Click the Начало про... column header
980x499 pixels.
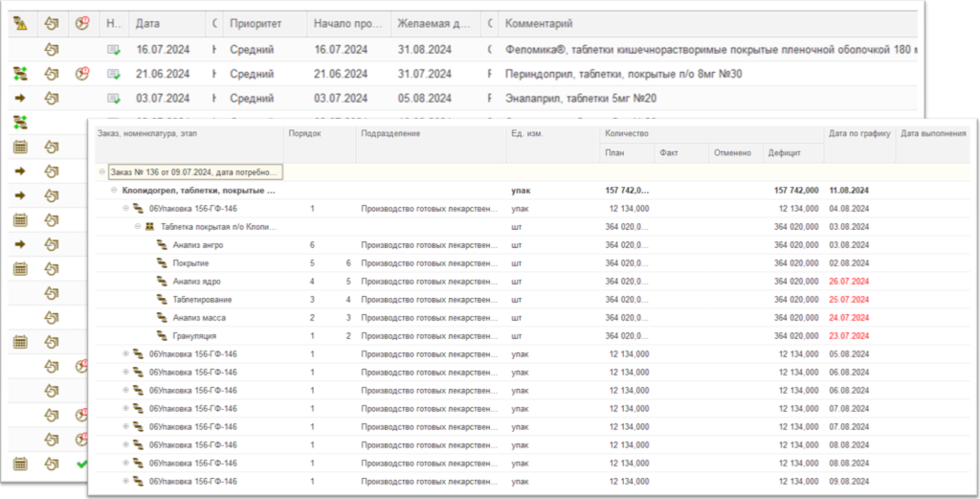[x=348, y=24]
